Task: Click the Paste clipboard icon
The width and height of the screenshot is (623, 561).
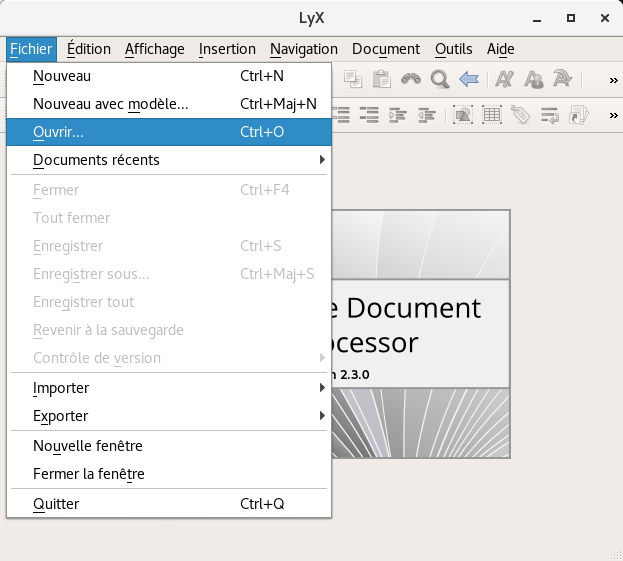Action: click(x=382, y=79)
